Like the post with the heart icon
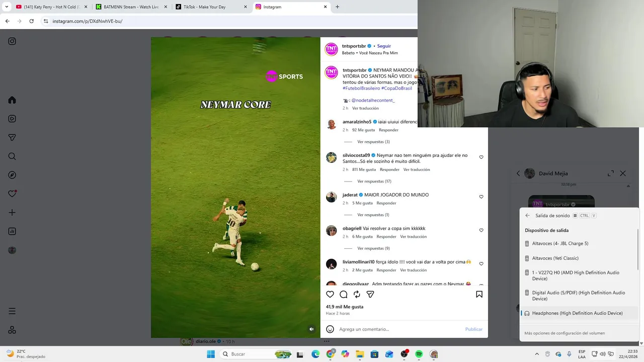The image size is (644, 362). click(x=330, y=294)
